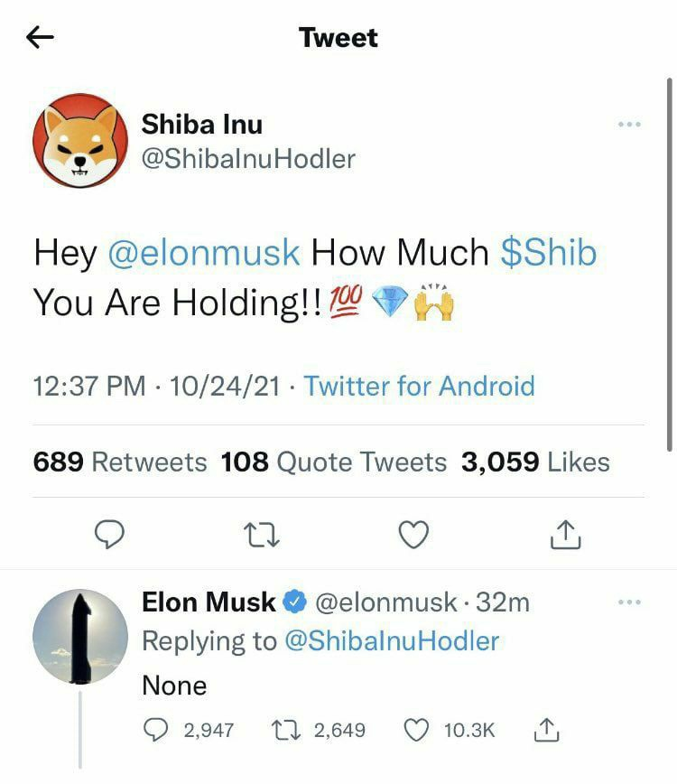Open Elon Musk's profile picture
The image size is (677, 784).
pyautogui.click(x=80, y=636)
